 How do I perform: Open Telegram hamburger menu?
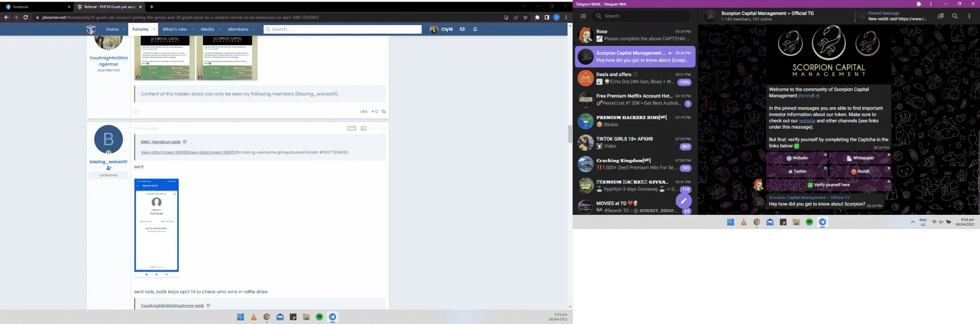tap(583, 16)
